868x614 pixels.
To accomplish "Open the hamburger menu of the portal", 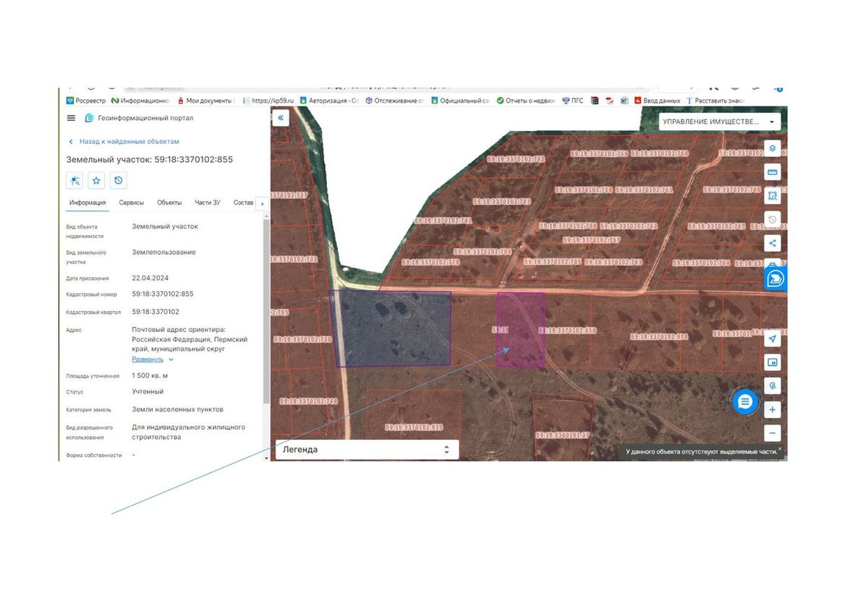I will click(71, 118).
